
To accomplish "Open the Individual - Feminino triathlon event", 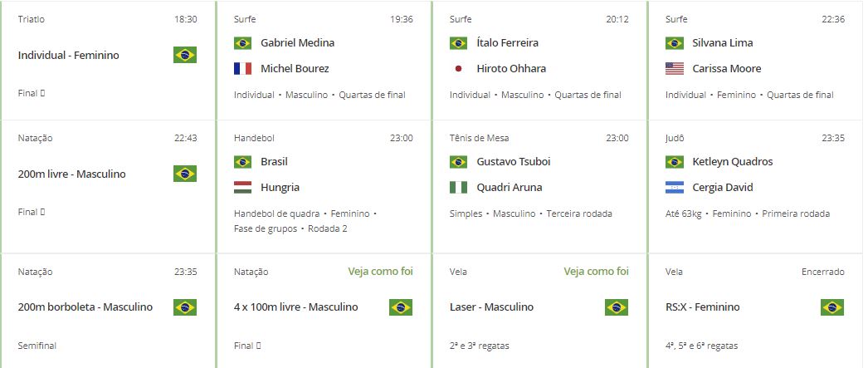I will coord(68,55).
